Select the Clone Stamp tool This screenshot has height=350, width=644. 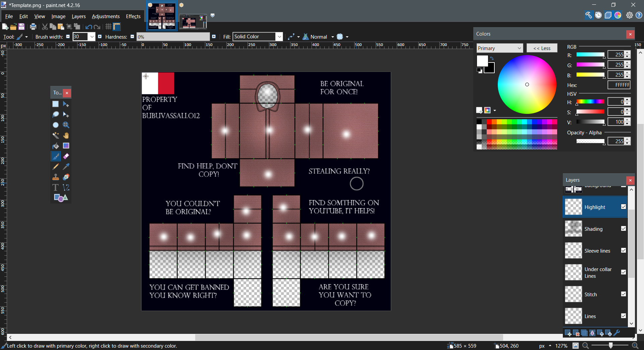56,177
